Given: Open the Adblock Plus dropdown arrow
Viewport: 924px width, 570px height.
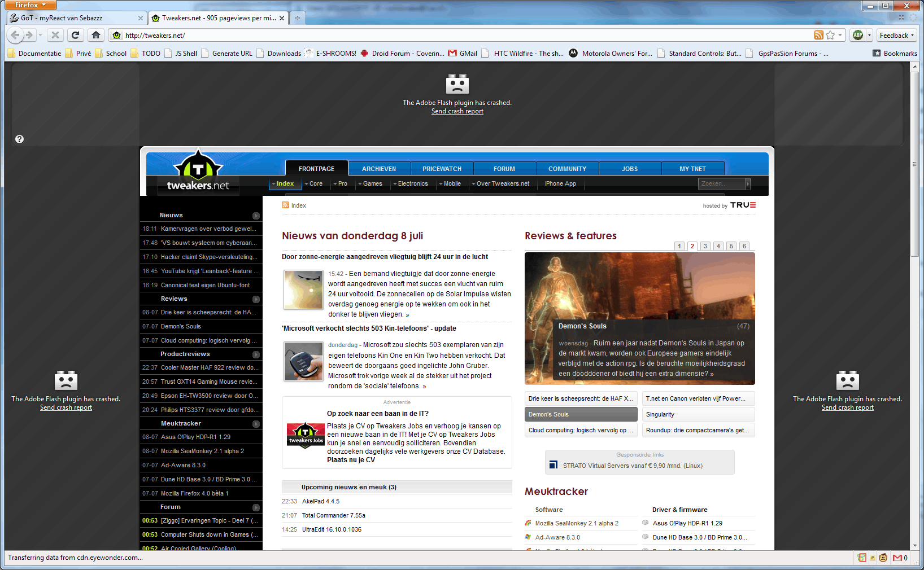Looking at the screenshot, I should (869, 35).
